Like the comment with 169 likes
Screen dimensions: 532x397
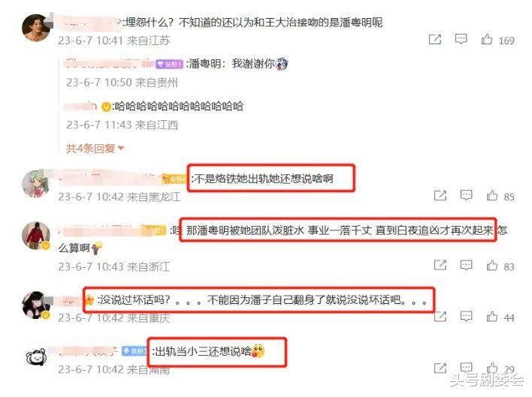click(486, 39)
